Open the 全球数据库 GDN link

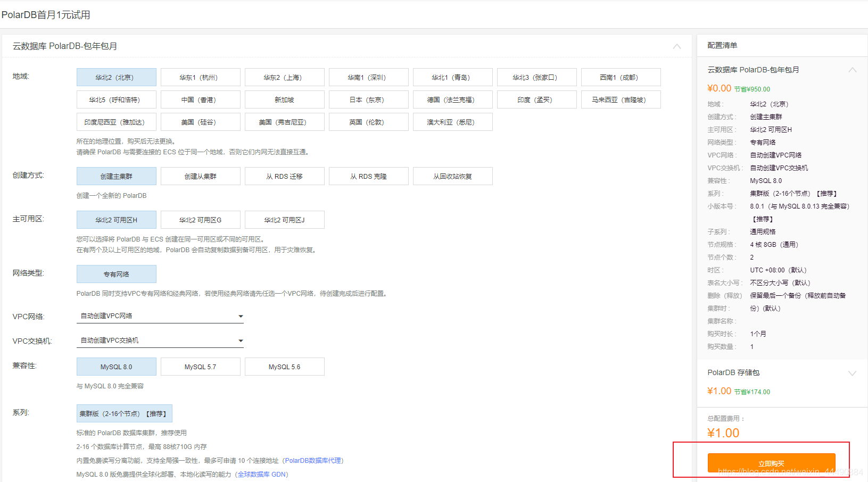click(x=263, y=475)
